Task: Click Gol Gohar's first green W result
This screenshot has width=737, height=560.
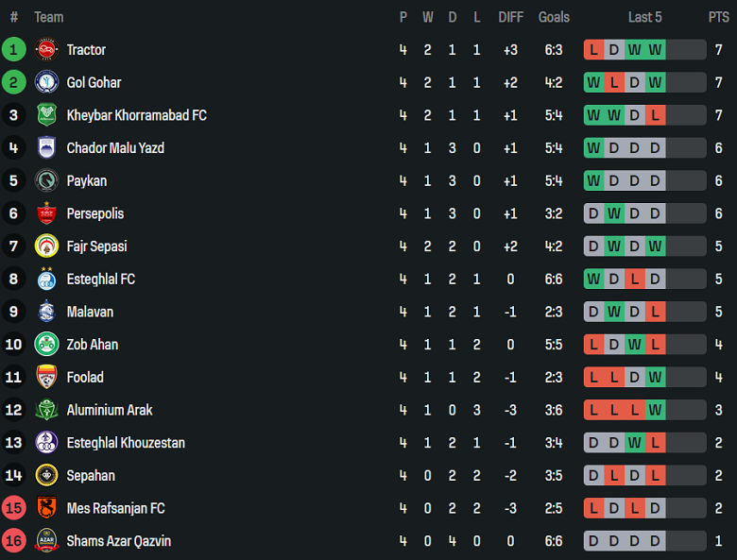Action: 593,82
